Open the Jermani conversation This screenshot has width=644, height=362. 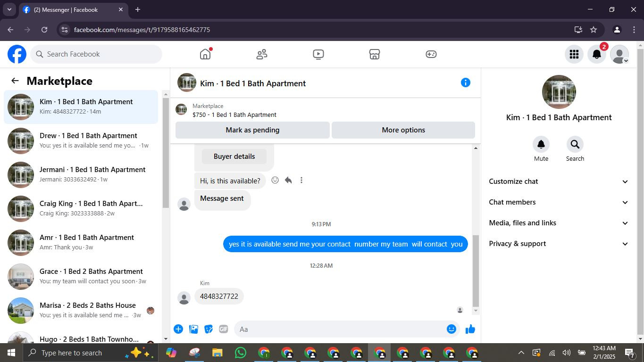pyautogui.click(x=81, y=175)
